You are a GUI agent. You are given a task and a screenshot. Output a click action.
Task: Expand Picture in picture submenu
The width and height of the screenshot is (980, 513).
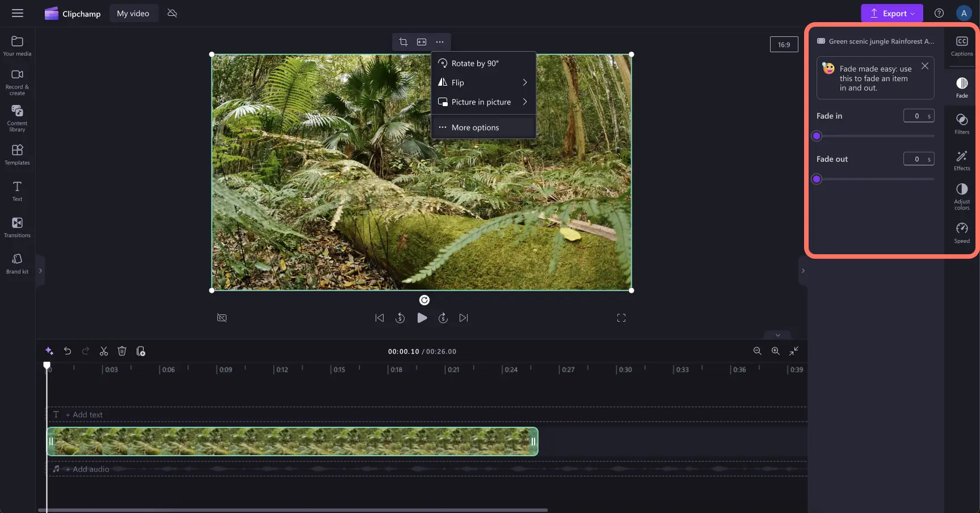(483, 102)
